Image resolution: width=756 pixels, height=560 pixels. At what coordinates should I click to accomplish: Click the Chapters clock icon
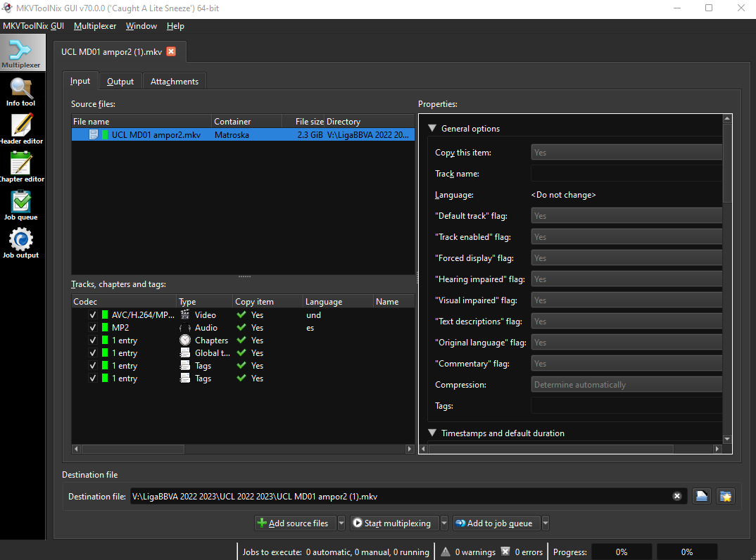185,341
